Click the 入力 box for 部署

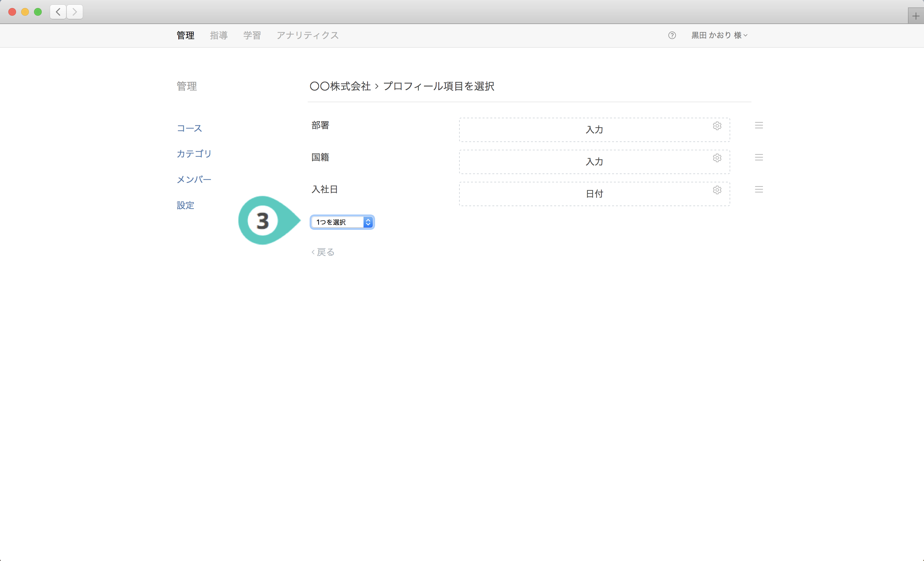coord(594,130)
